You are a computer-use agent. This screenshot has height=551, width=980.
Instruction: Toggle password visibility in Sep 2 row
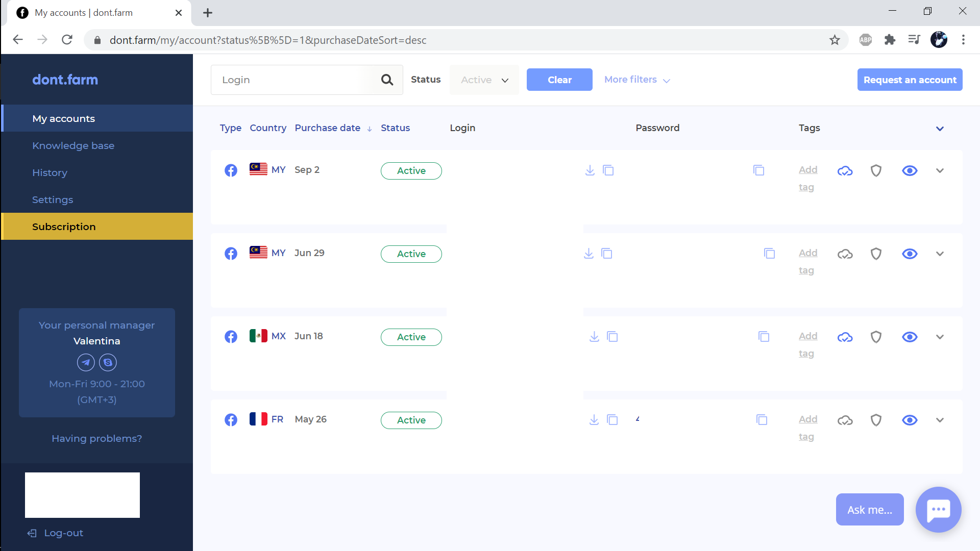coord(910,171)
